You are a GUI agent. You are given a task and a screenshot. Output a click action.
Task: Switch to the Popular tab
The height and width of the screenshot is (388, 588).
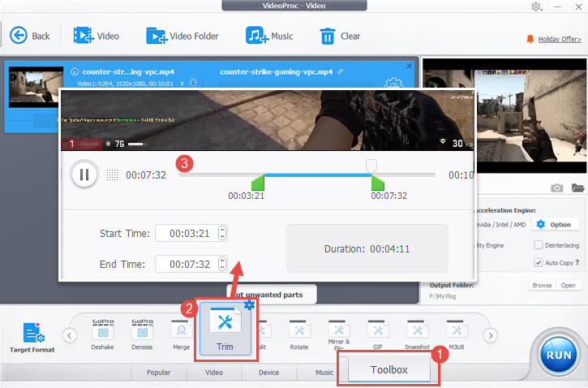pos(159,373)
